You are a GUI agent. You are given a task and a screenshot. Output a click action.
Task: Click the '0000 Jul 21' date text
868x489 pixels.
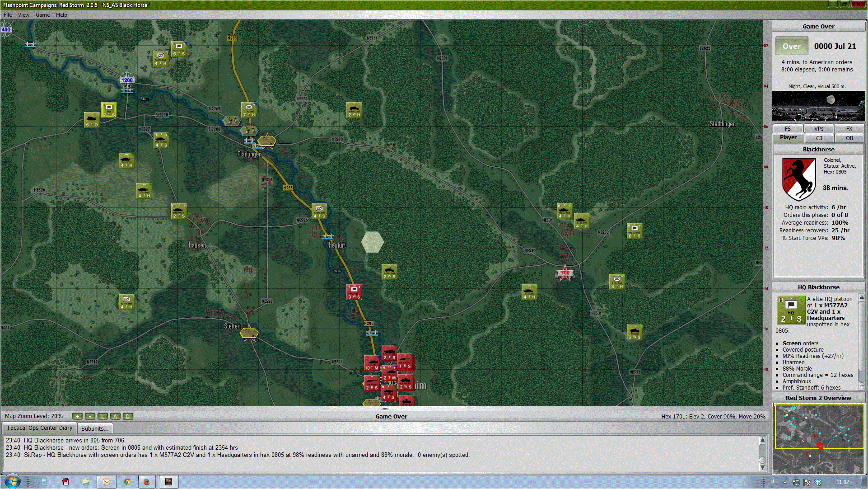point(835,46)
